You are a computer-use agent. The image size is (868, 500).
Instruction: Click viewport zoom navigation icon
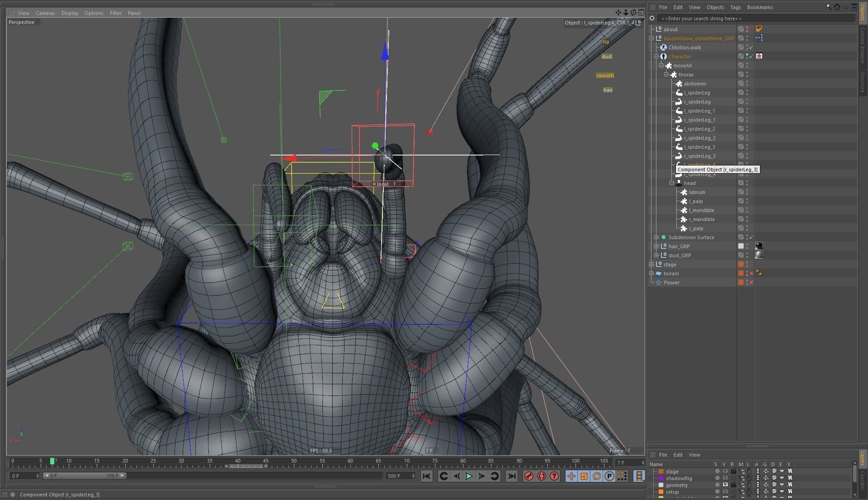pos(626,13)
